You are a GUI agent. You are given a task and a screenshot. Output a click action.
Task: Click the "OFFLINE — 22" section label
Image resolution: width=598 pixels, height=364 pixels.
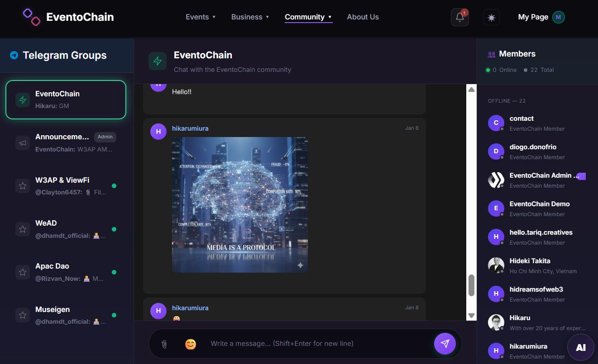[507, 101]
